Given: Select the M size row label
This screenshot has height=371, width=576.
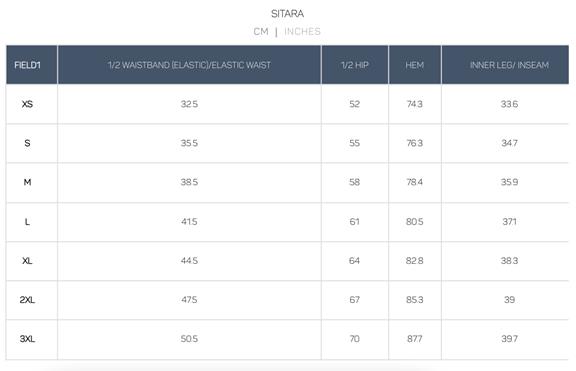Looking at the screenshot, I should tap(28, 182).
